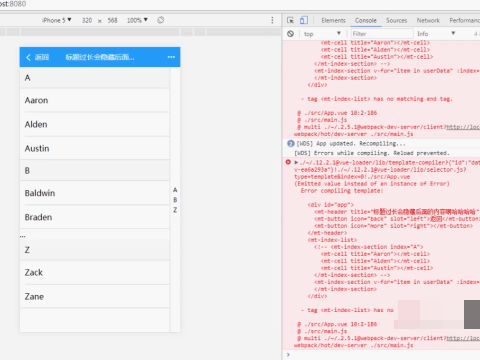Switch to the Performance tab
The height and width of the screenshot is (360, 480).
[464, 20]
